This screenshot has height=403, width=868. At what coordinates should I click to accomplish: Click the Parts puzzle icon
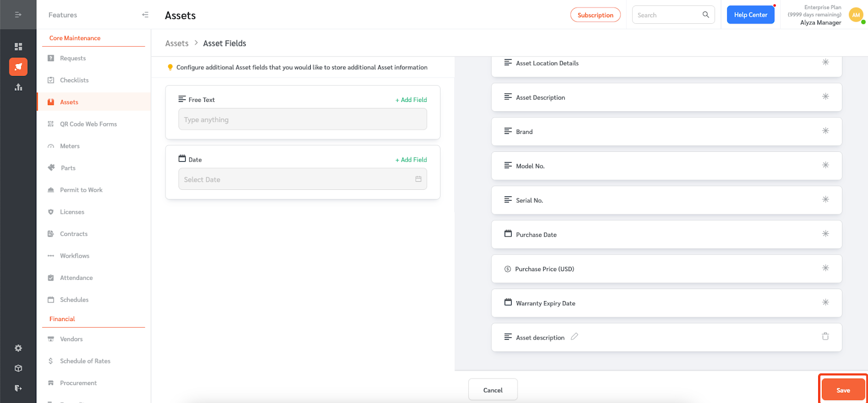click(51, 168)
